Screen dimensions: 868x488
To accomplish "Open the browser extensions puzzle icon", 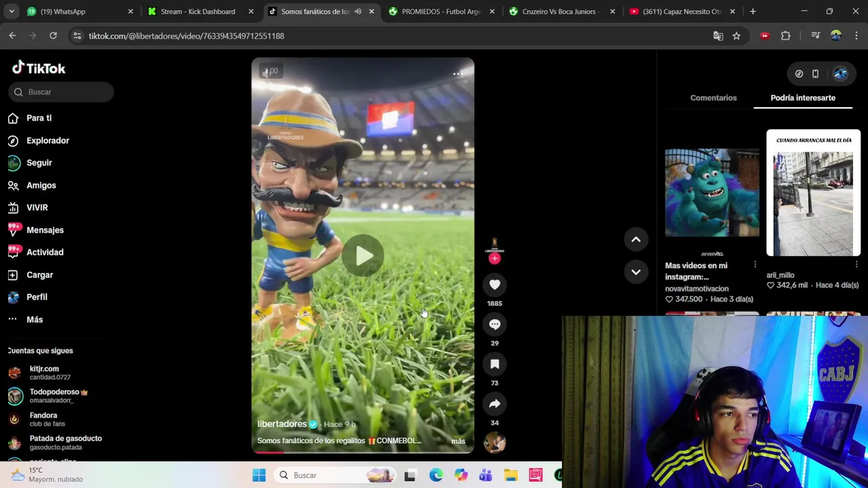I will tap(786, 36).
